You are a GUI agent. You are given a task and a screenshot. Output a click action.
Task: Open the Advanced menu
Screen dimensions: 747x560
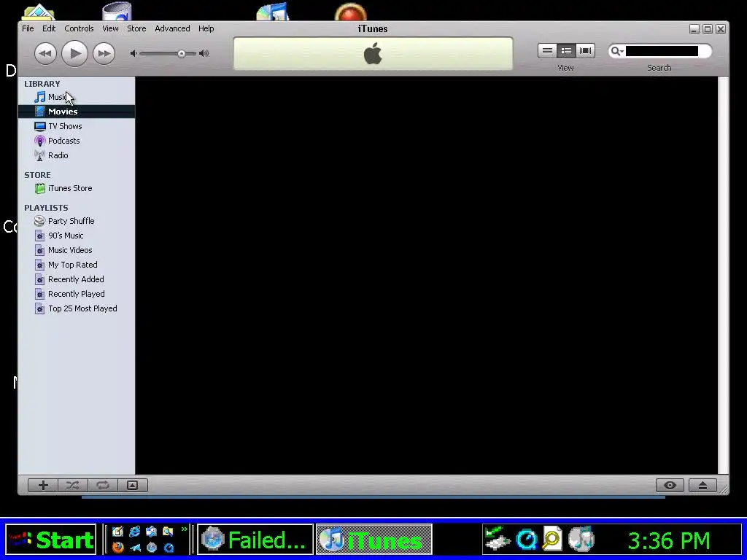[x=172, y=28]
